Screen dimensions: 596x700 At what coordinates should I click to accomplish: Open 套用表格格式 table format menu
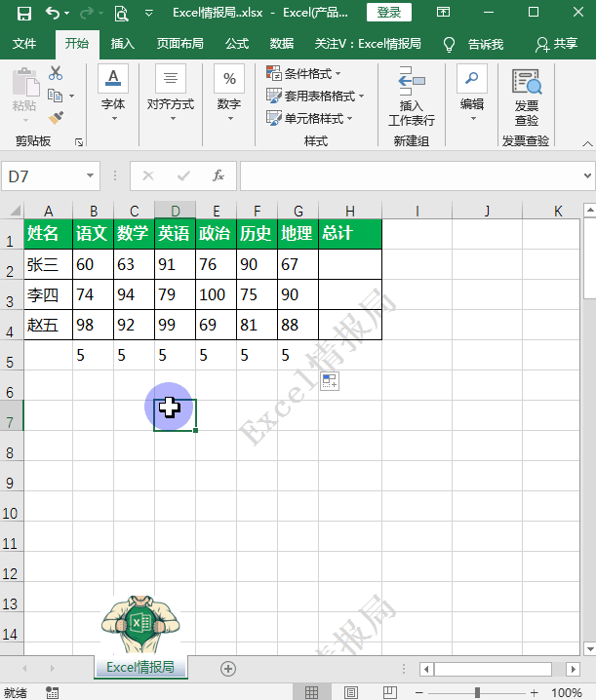pyautogui.click(x=315, y=96)
